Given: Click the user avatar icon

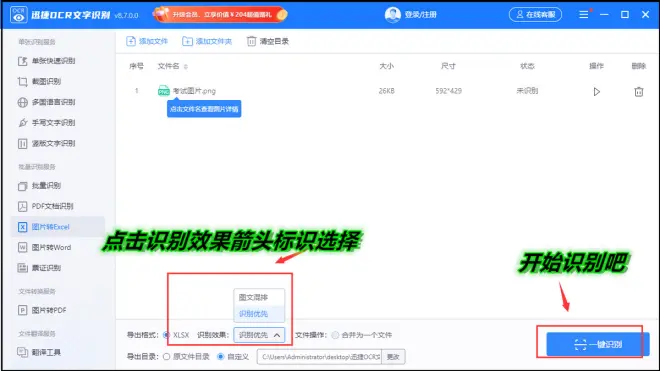Looking at the screenshot, I should coord(393,15).
